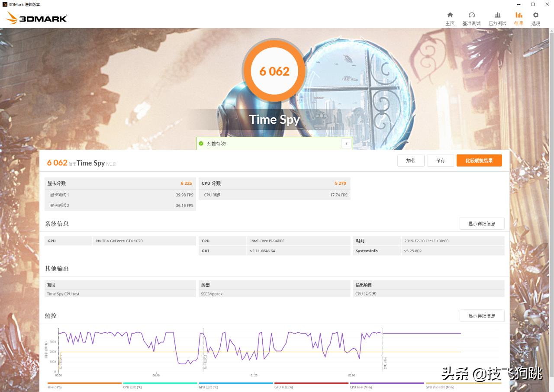Click the orange 比较联机结果 button
The height and width of the screenshot is (392, 554).
click(479, 160)
